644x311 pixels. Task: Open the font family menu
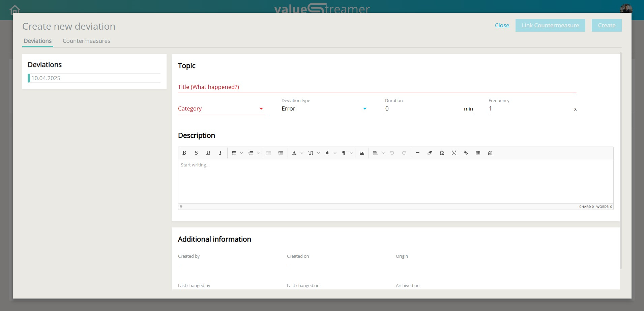(294, 153)
